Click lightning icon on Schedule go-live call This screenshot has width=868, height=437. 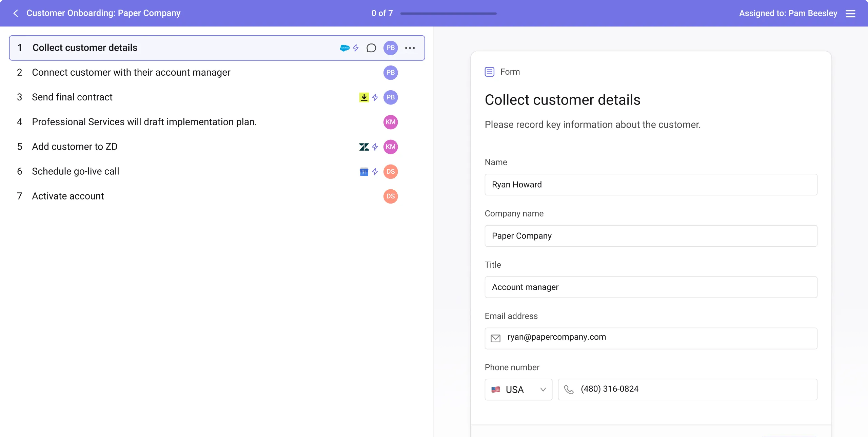(x=375, y=172)
